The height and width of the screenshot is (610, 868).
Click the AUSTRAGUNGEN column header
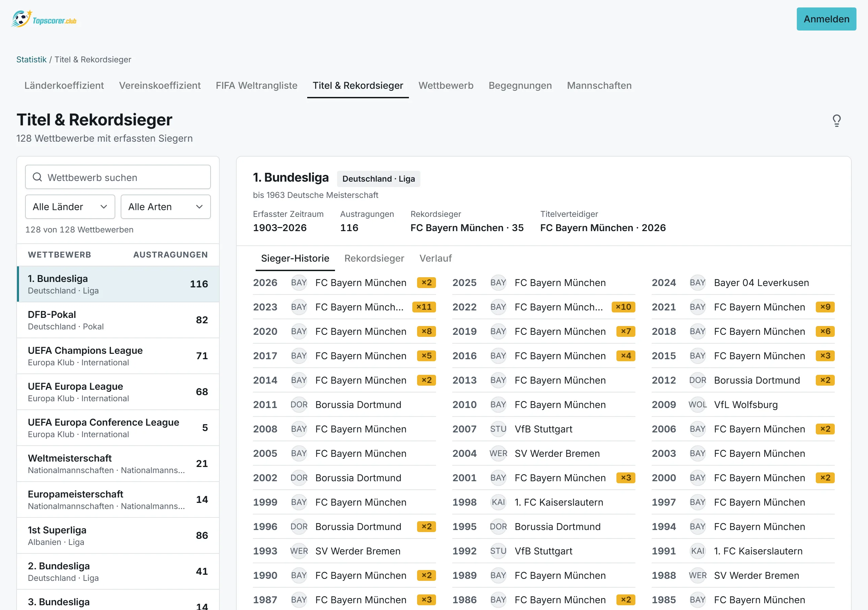click(x=171, y=255)
